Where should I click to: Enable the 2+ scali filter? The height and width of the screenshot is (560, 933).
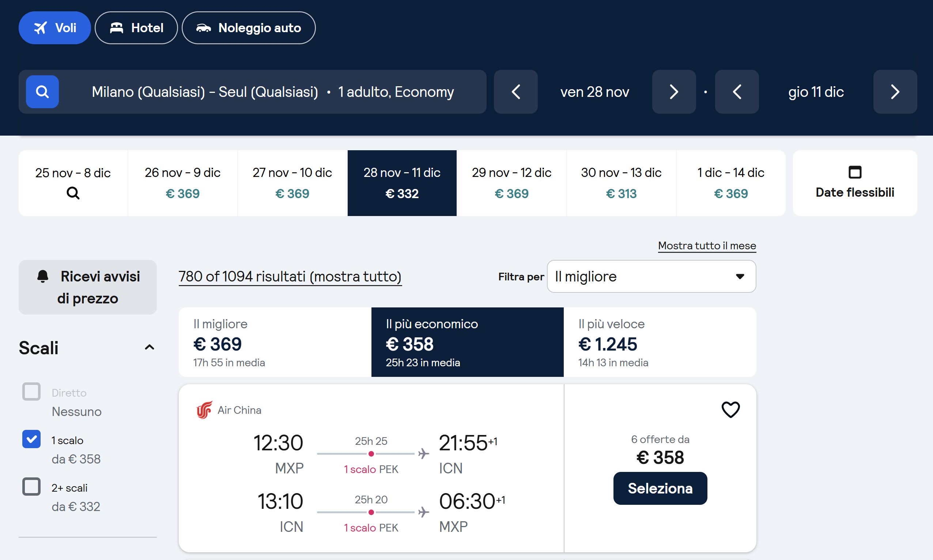pyautogui.click(x=31, y=487)
